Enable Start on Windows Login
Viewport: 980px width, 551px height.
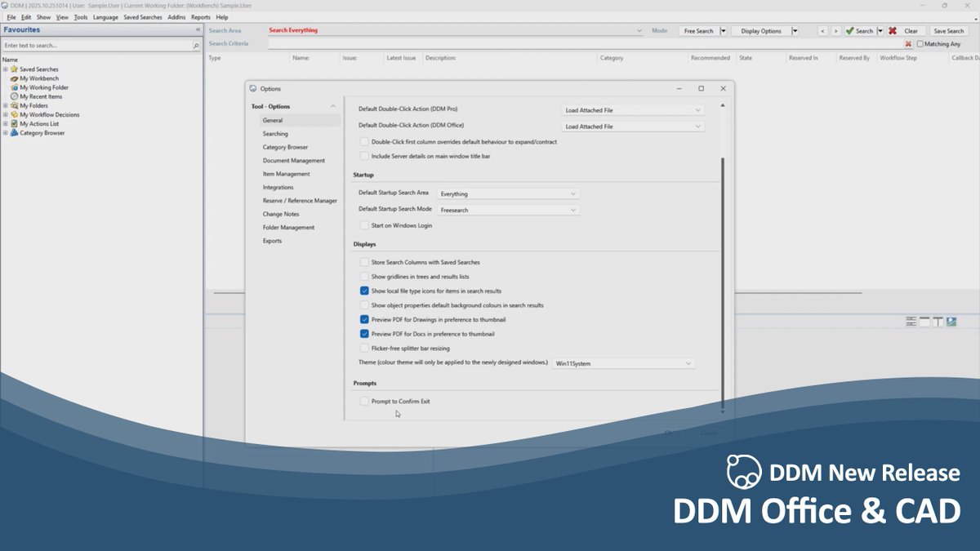point(364,225)
